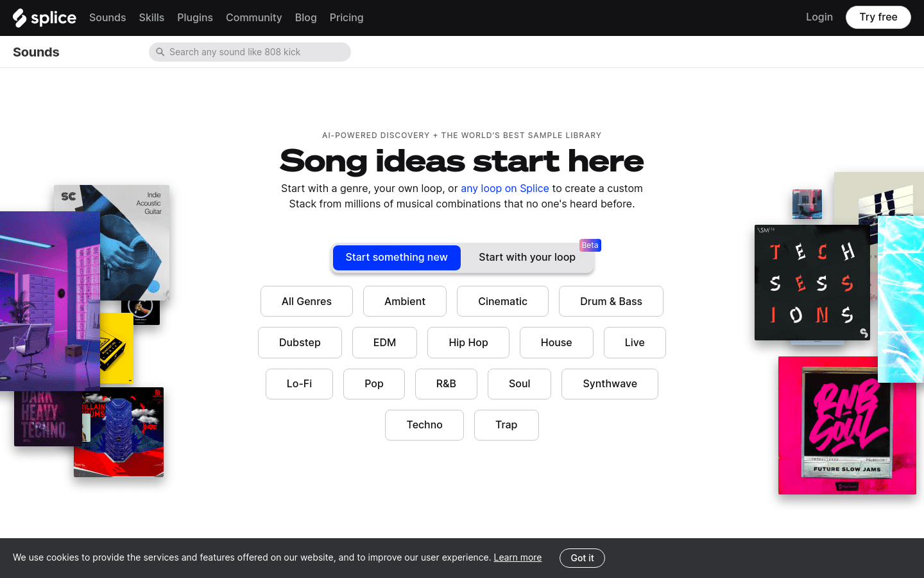
Task: Open the Sounds nav item
Action: (107, 17)
